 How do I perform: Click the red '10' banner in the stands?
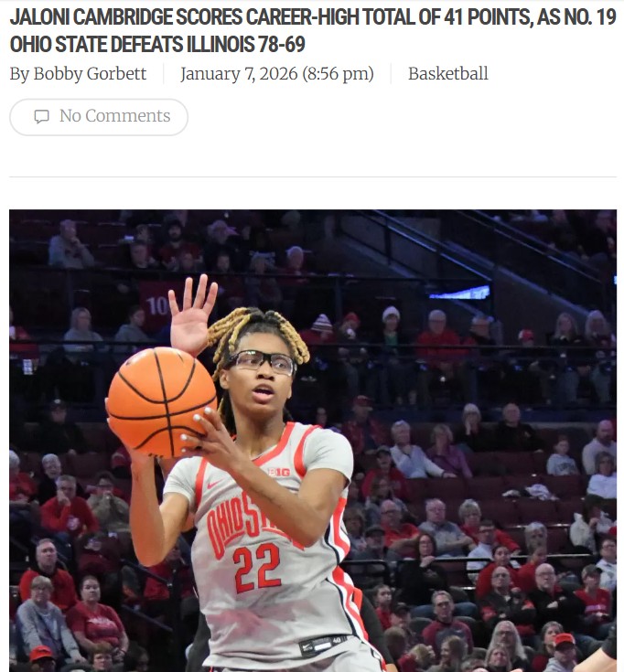[157, 306]
